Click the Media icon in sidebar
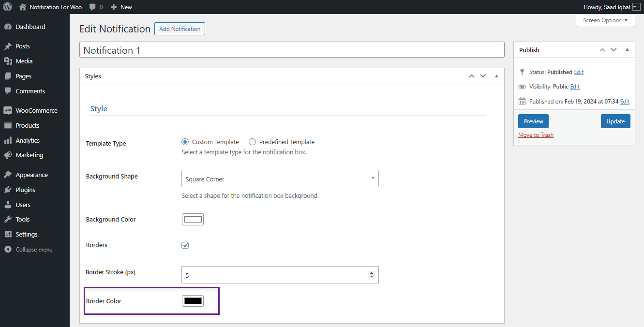This screenshot has width=644, height=327. coord(8,61)
